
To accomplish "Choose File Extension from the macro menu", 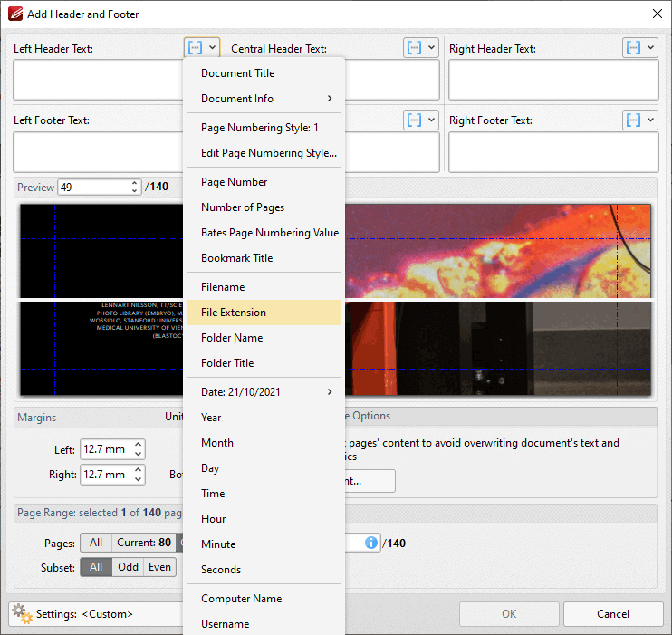I will [234, 313].
